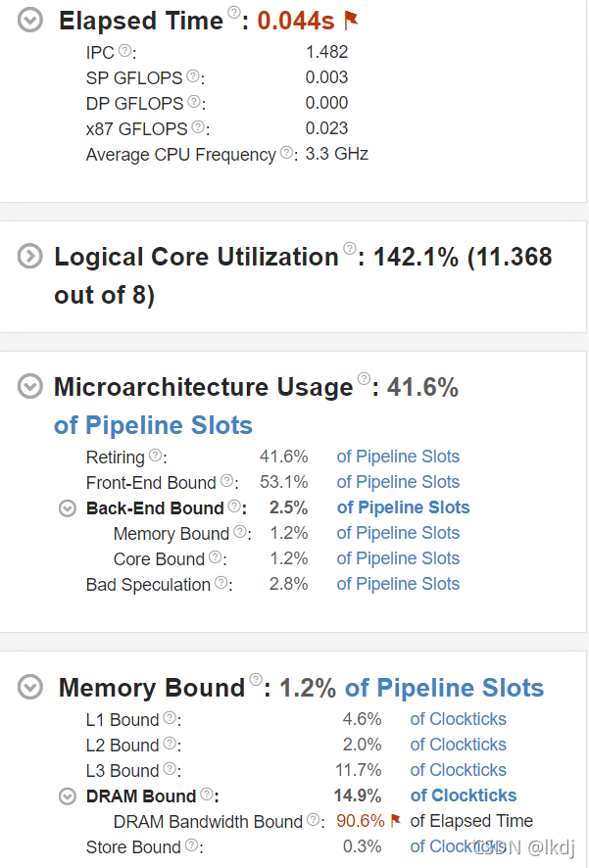Click help icon beside Front-End Bound
This screenshot has width=589, height=868.
tap(226, 481)
